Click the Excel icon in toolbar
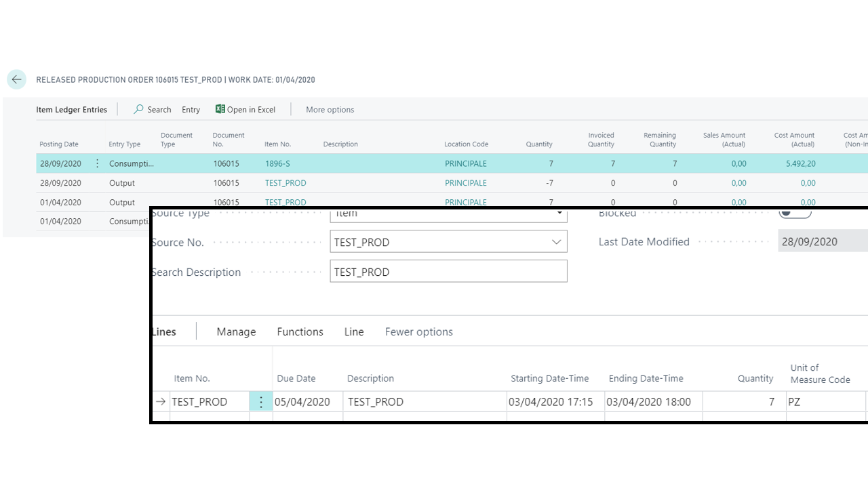 220,109
